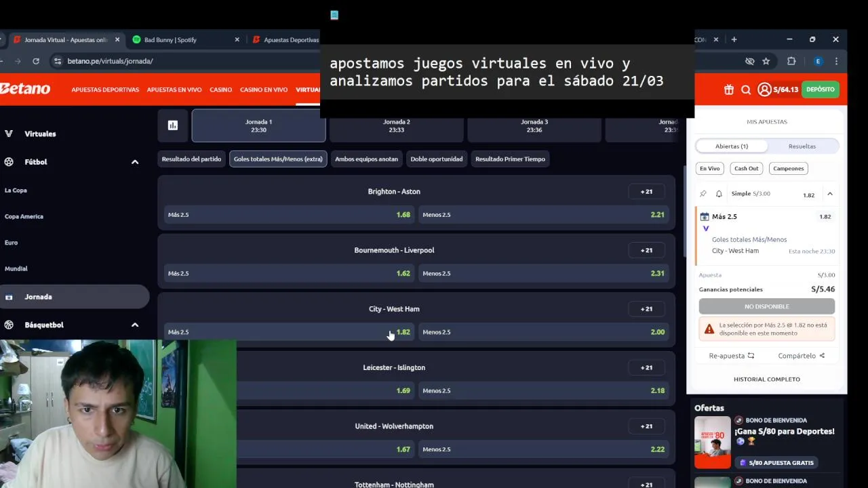The height and width of the screenshot is (488, 868).
Task: Expand +21 markets for Tottenham - Nottingham
Action: (x=646, y=484)
